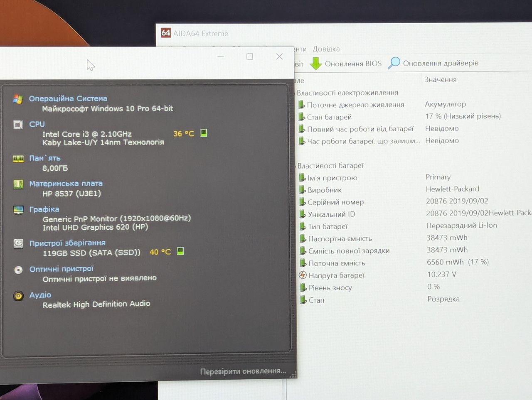Open the Материнська плата icon
This screenshot has width=532, height=400.
click(18, 184)
